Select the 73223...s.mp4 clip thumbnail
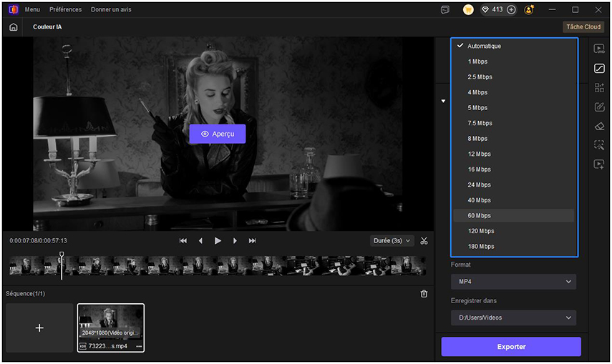Screen dimensions: 612x364 [111, 328]
